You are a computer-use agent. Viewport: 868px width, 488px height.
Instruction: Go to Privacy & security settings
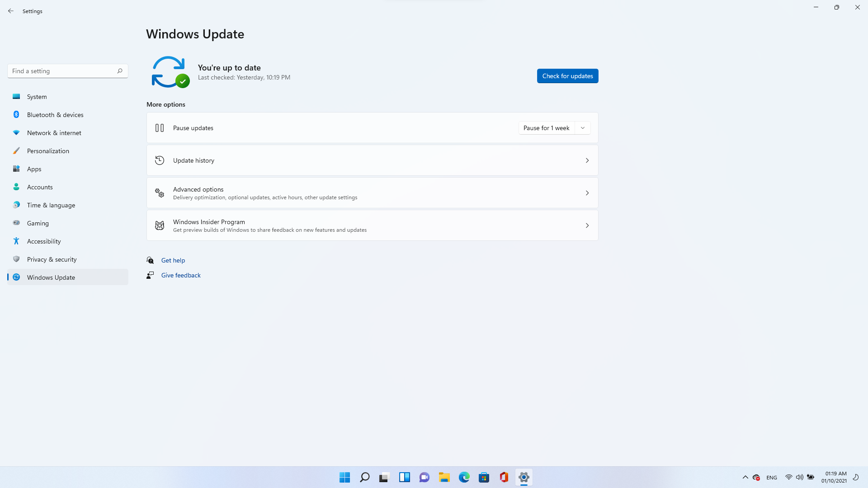click(68, 259)
